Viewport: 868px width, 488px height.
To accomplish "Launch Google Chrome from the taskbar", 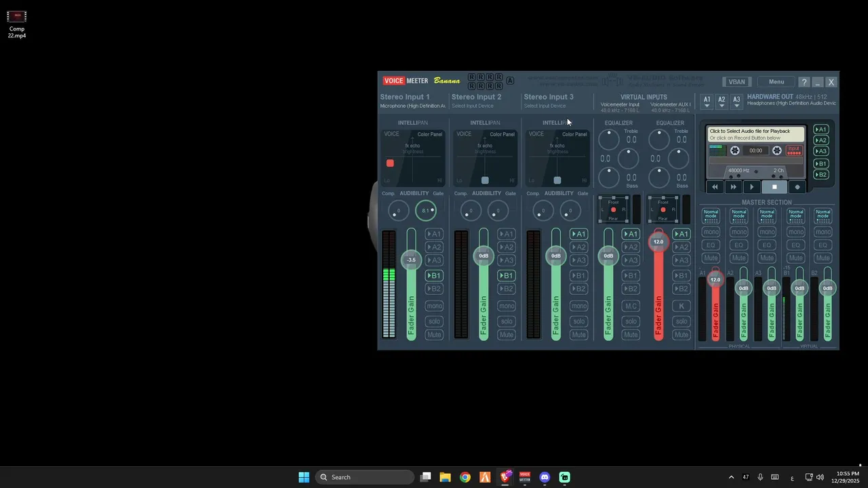I will [x=465, y=477].
